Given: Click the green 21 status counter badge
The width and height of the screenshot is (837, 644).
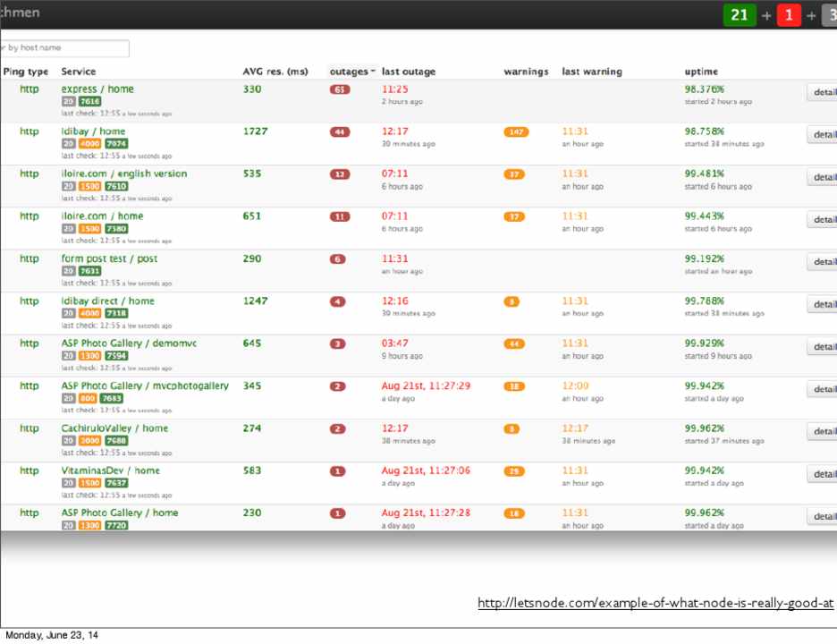Looking at the screenshot, I should point(739,14).
